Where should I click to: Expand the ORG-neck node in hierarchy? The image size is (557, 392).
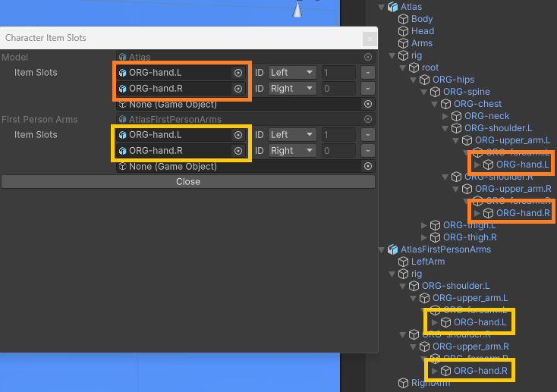tap(445, 116)
